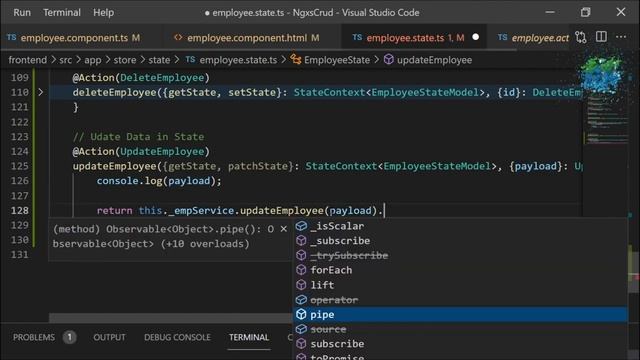Click @Action(UpdateEmployee) decorator on line 124
Screen dimensions: 640x360
pos(141,151)
